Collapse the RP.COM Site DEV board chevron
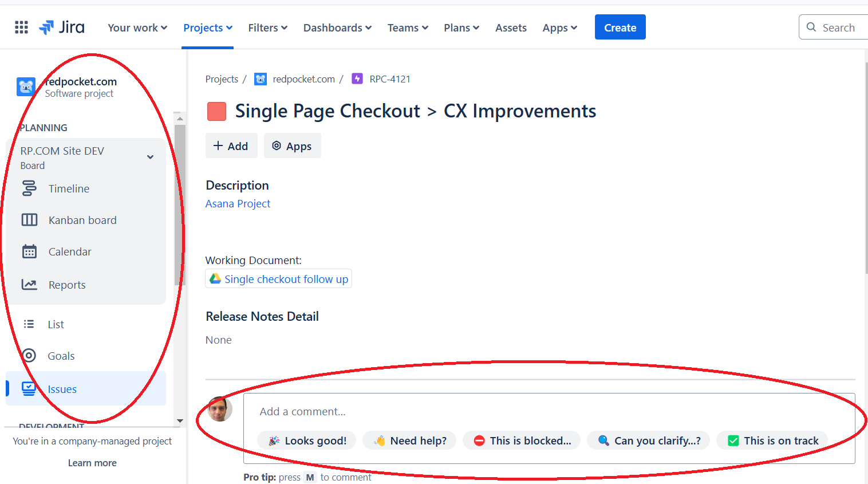The height and width of the screenshot is (484, 868). 150,157
